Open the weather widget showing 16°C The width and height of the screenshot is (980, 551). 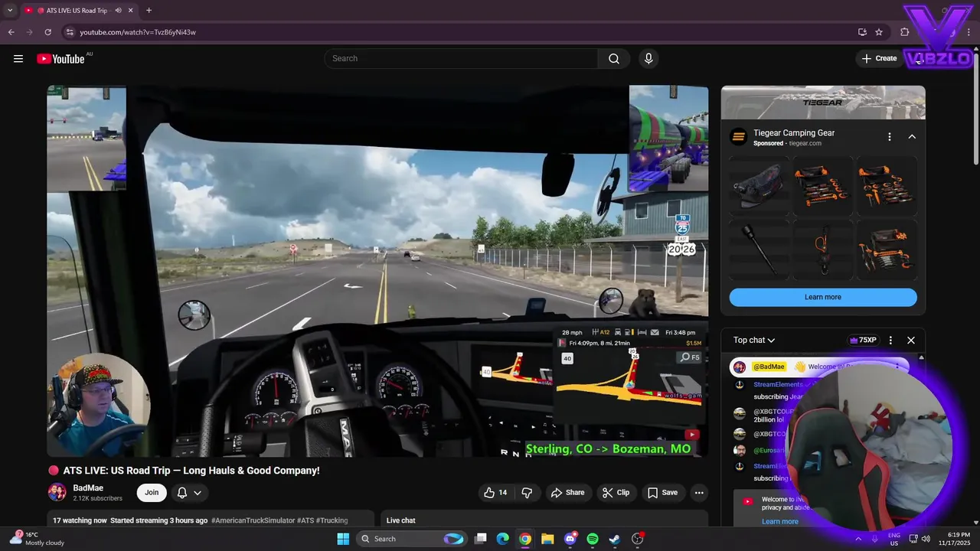[36, 539]
